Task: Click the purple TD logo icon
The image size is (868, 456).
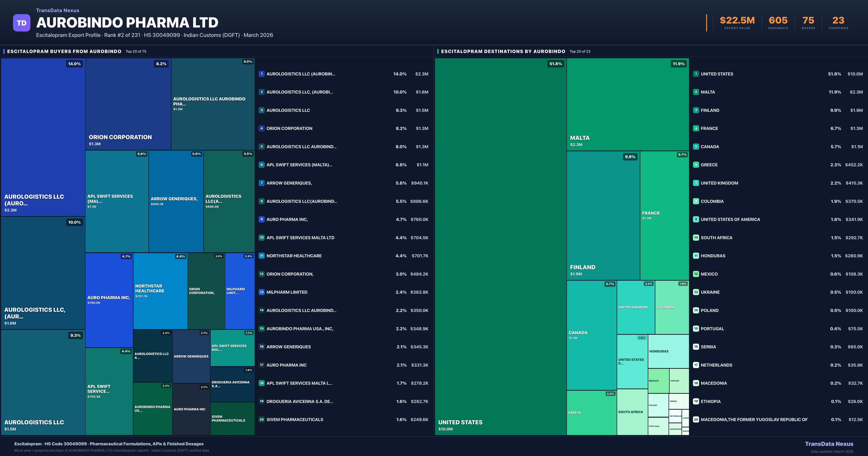Action: pos(22,23)
